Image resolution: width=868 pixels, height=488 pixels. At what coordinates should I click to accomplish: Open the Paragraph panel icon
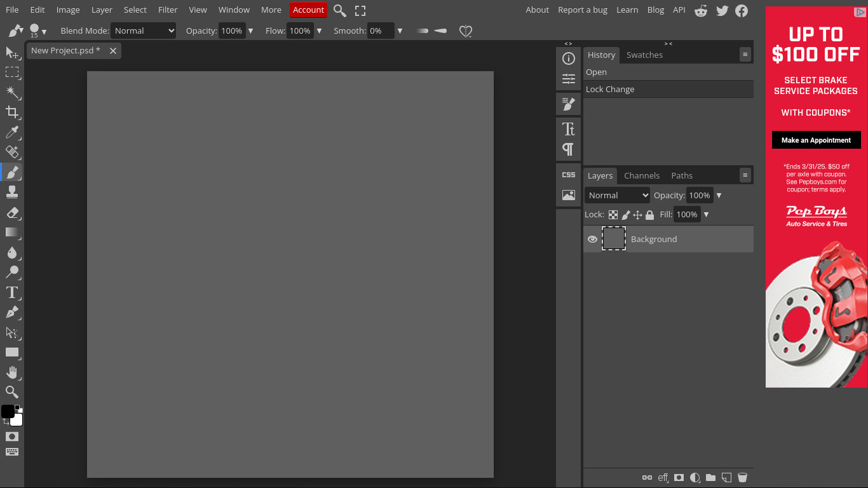[x=569, y=149]
